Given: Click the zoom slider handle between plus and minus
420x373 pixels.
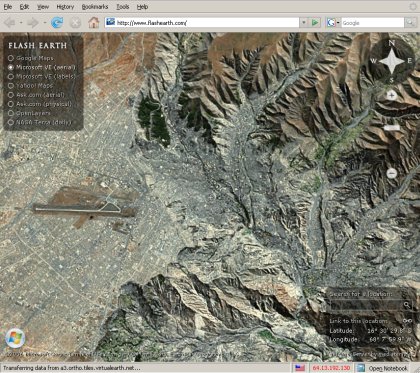Looking at the screenshot, I should (392, 128).
